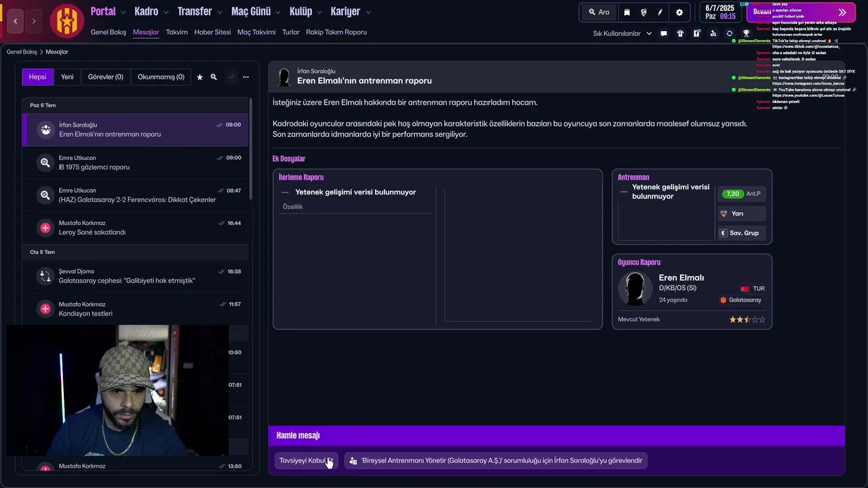Click the media icon on Şevval Djomo message
The width and height of the screenshot is (868, 488).
45,276
